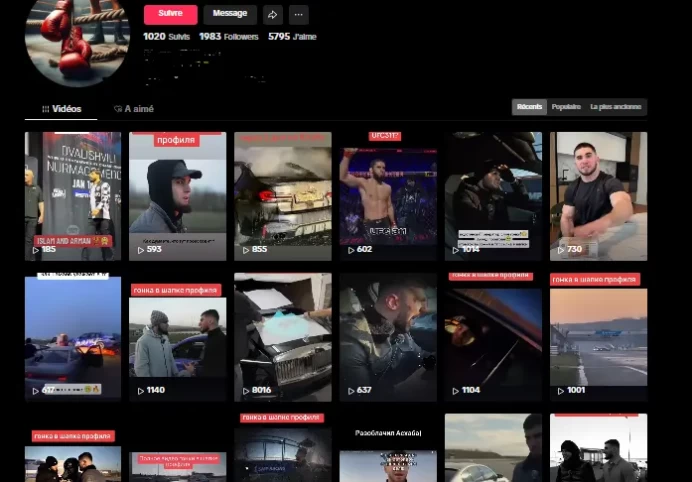
Task: Click the play icon beside 8016
Action: point(246,391)
